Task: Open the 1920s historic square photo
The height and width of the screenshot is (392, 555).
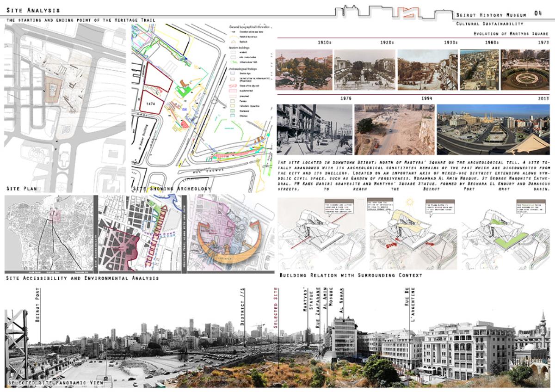Action: (x=364, y=69)
